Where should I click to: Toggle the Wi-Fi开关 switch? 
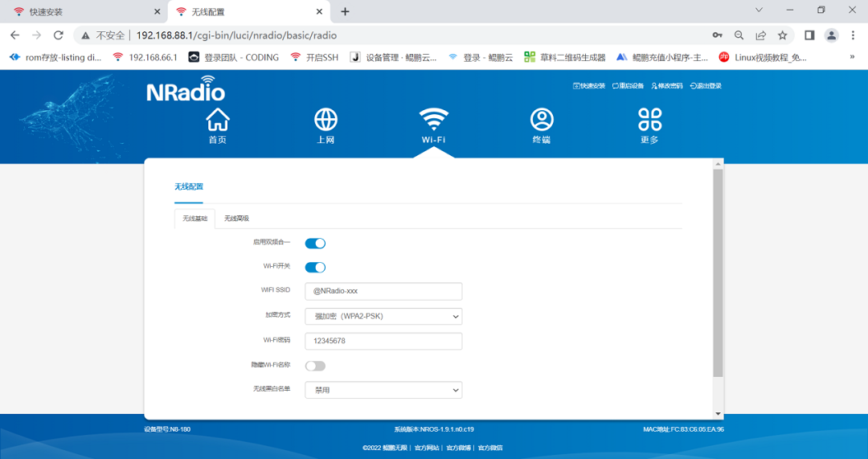(316, 268)
